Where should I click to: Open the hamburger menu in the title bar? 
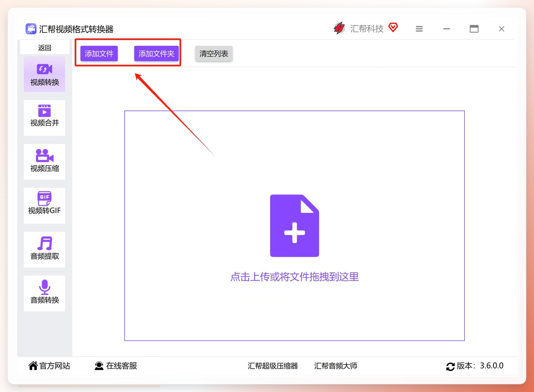tap(419, 29)
